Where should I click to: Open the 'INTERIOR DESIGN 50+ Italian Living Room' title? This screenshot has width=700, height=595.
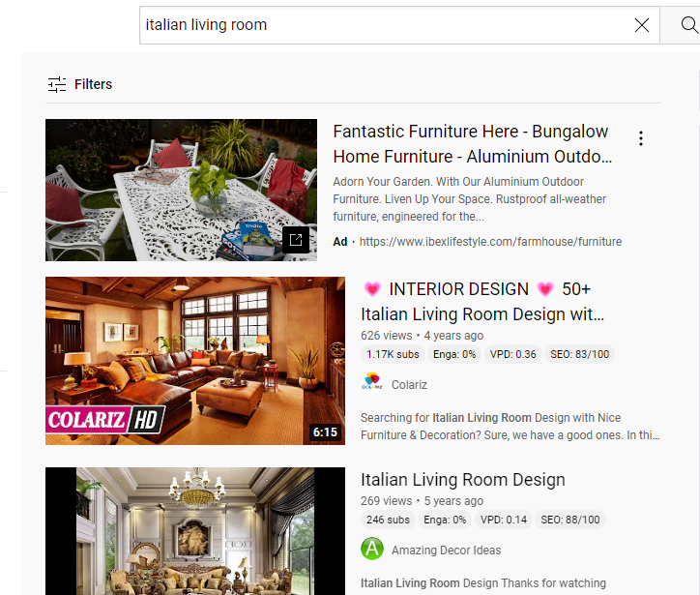click(x=482, y=302)
